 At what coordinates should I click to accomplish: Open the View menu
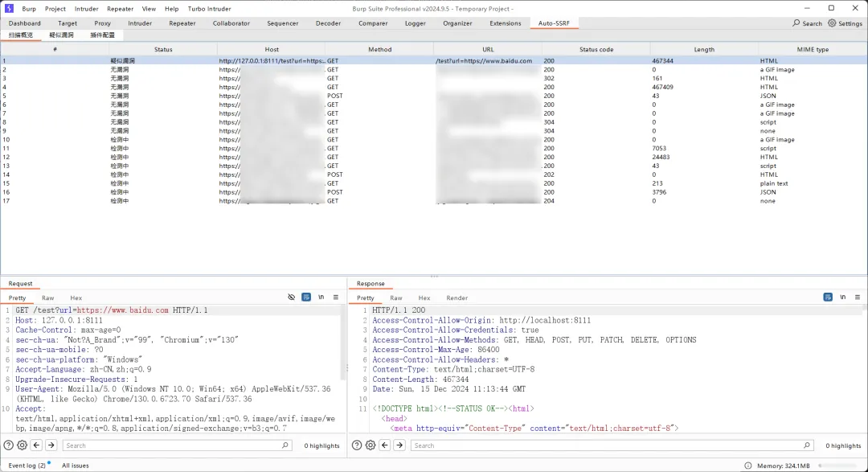(149, 9)
